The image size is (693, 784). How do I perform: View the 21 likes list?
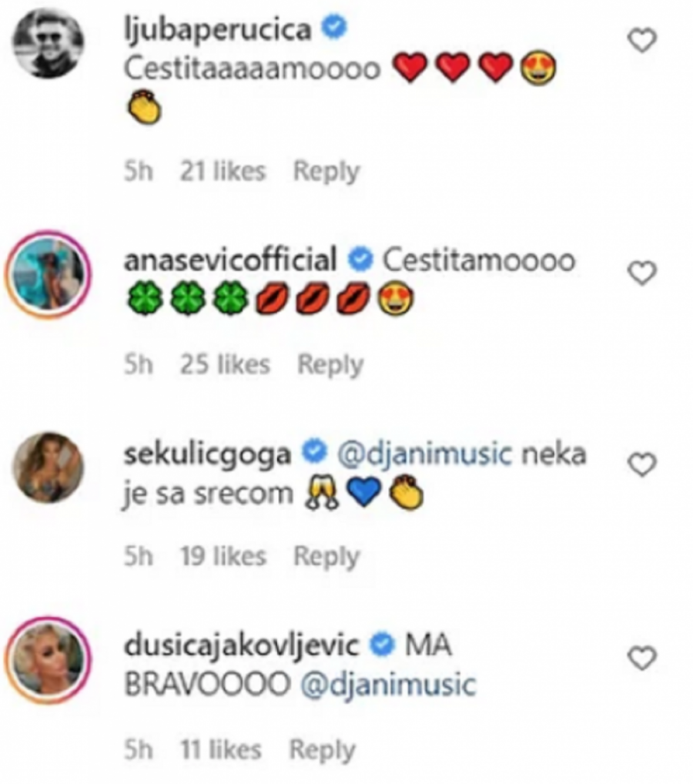point(223,172)
